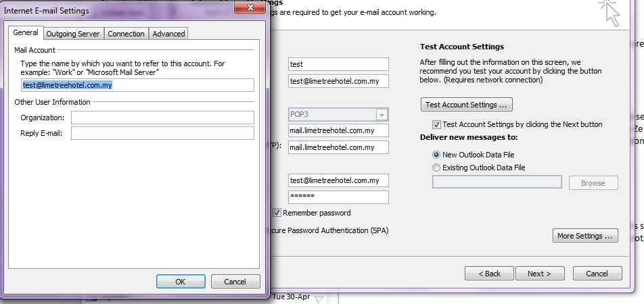Click Next to continue the wizard
This screenshot has height=304, width=644.
539,274
